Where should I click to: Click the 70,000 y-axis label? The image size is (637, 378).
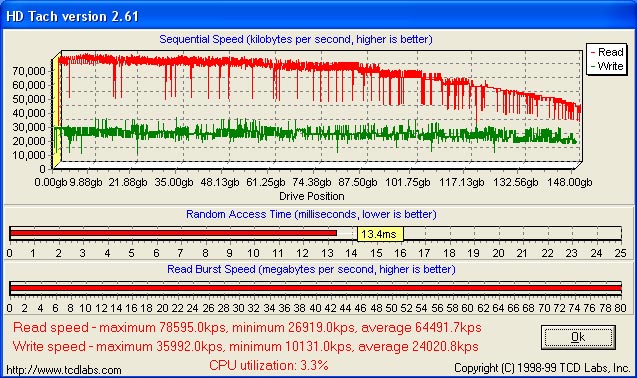[x=29, y=71]
